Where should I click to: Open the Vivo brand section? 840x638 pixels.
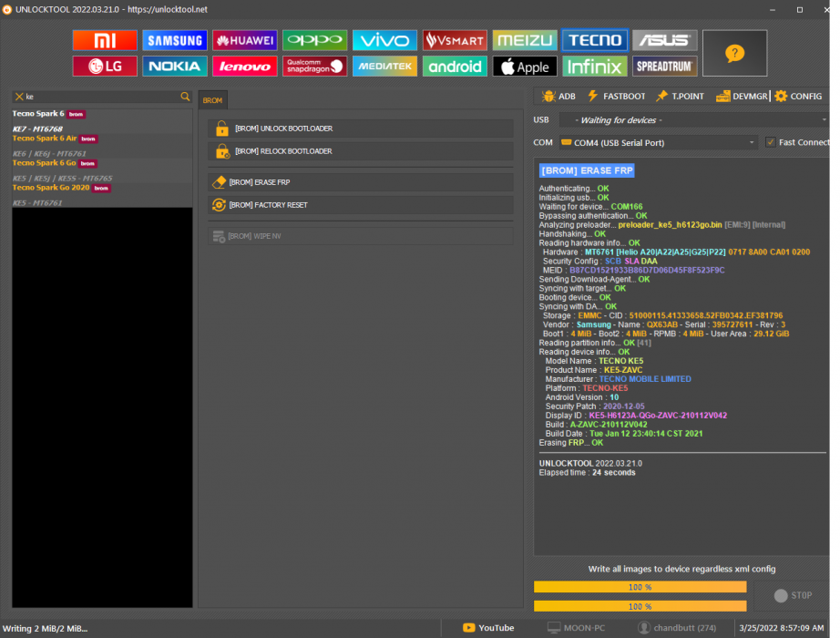[x=384, y=40]
